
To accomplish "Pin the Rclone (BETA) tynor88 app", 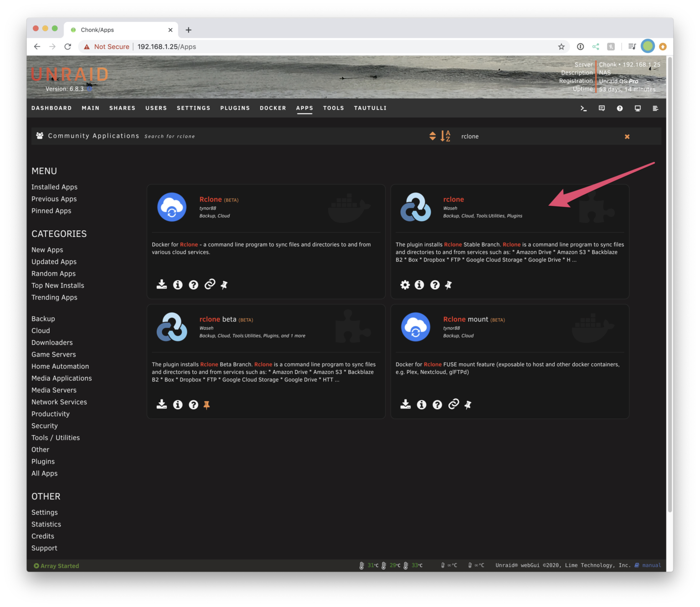I will 224,285.
